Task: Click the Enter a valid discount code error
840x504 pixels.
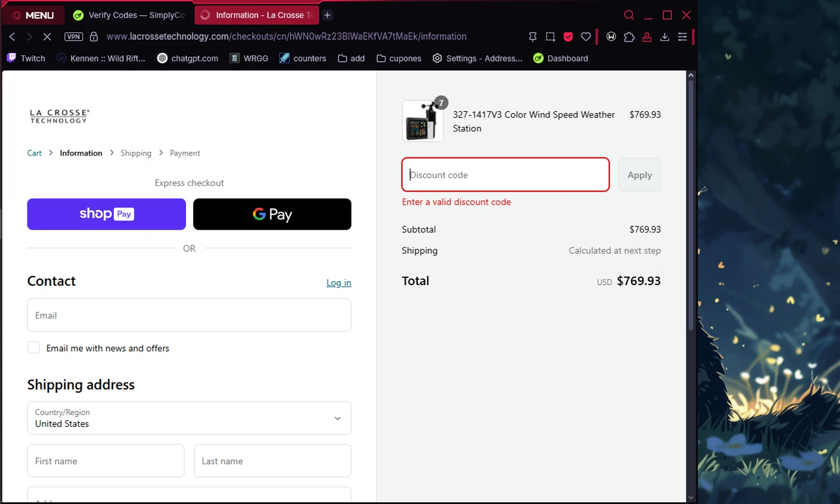Action: pyautogui.click(x=456, y=202)
